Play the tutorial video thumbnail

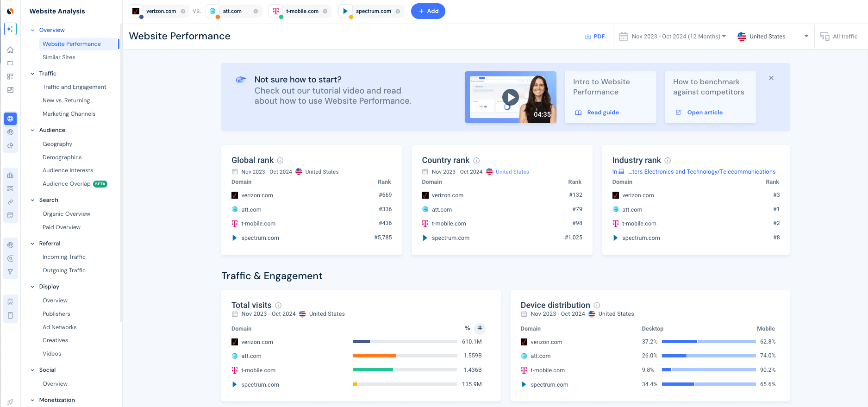click(511, 97)
